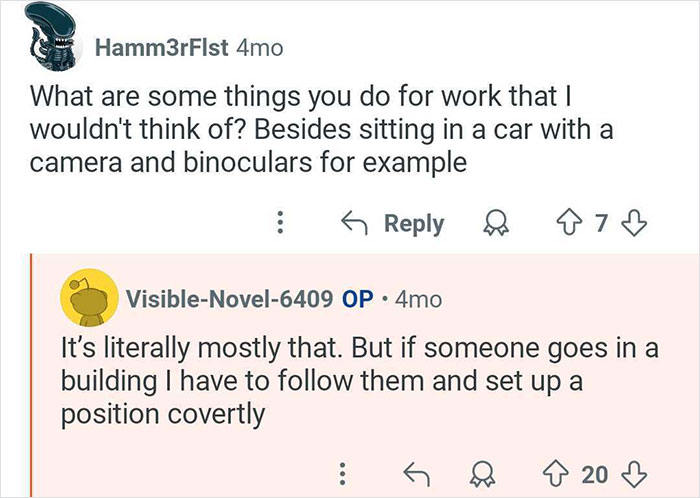Viewport: 700px width, 498px height.
Task: Open the Hamm3rFlst username profile
Action: pos(160,48)
